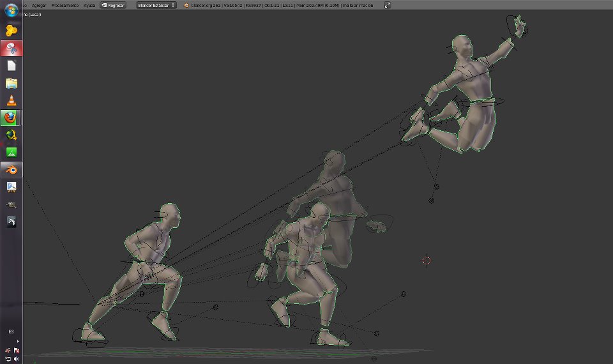Screen dimensions: 613x364
Task: Show hidden tray icons arrow
Action: coord(18,341)
